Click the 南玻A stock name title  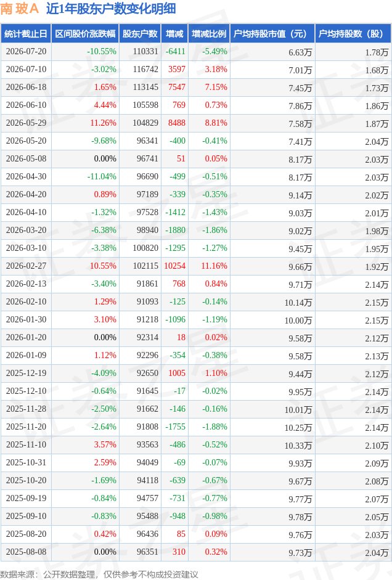click(20, 9)
